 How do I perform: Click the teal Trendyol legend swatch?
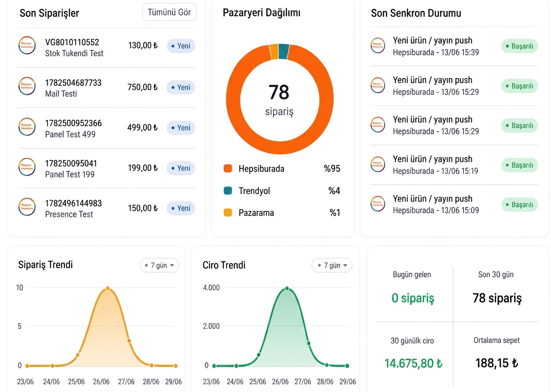pos(228,191)
